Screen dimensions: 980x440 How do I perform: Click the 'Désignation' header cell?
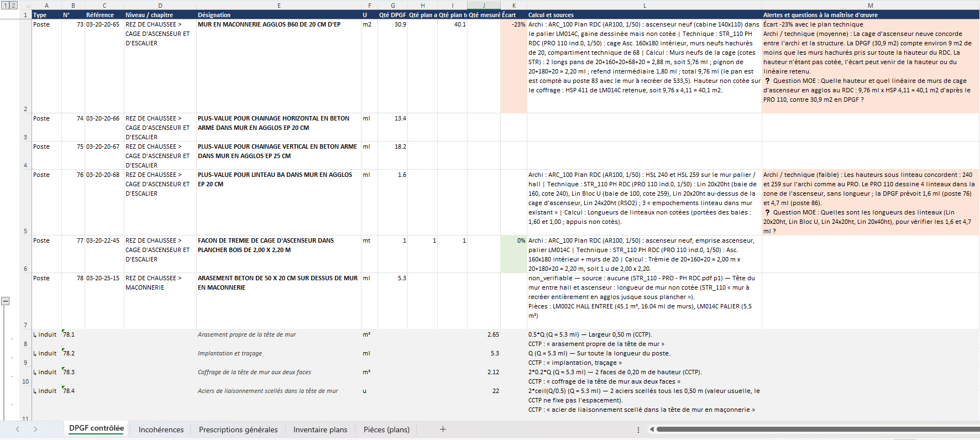[x=279, y=15]
